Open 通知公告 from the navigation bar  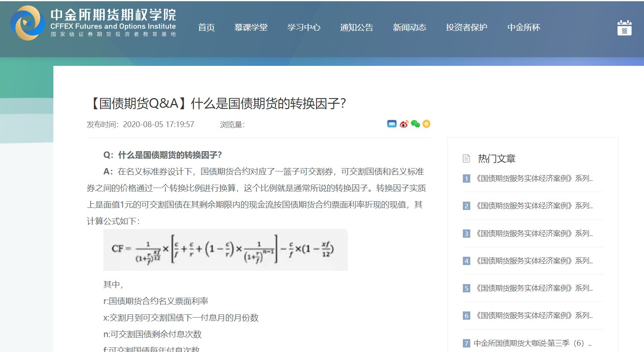(x=356, y=28)
